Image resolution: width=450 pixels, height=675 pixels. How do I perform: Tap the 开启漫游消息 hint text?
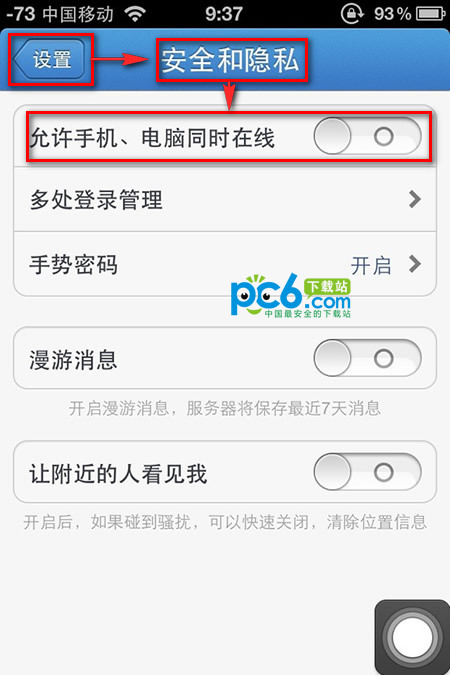(x=225, y=408)
